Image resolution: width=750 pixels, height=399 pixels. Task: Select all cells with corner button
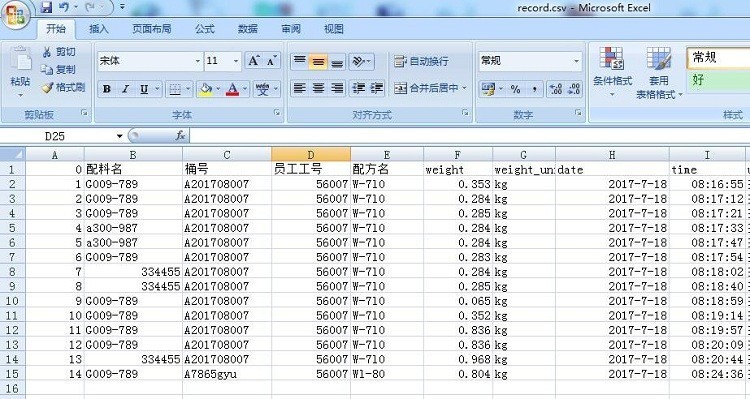click(12, 155)
